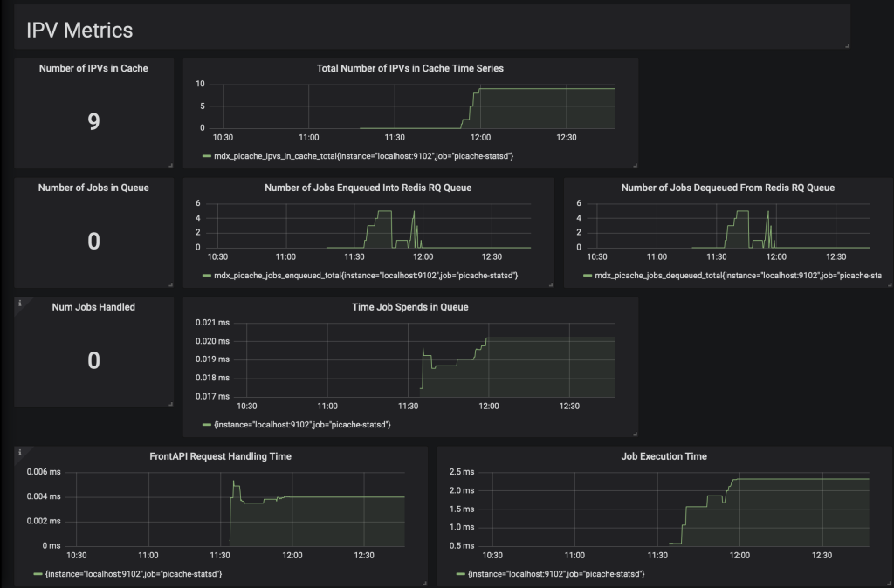This screenshot has height=588, width=894.
Task: Click resize handle of Num Jobs Handled panel
Action: 170,403
